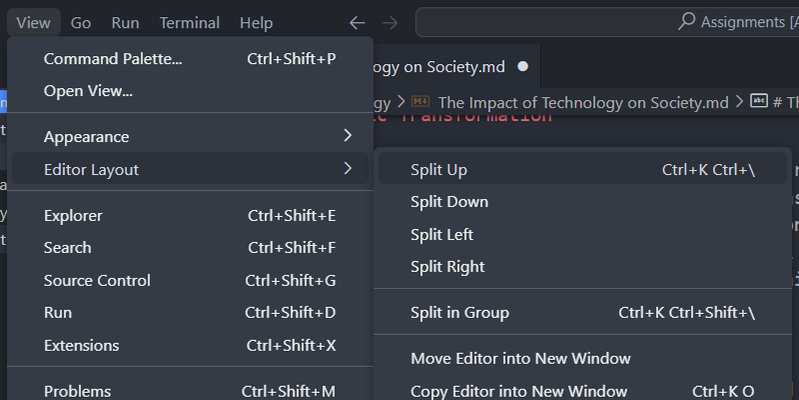Choose Move Editor into New Window
799x400 pixels.
coord(520,358)
